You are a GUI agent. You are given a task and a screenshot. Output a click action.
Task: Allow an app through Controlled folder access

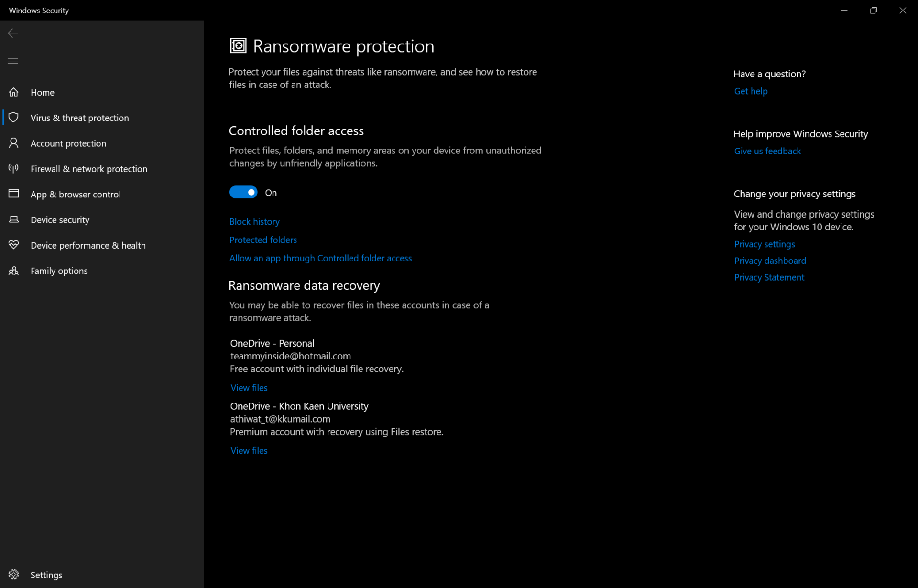click(x=320, y=258)
